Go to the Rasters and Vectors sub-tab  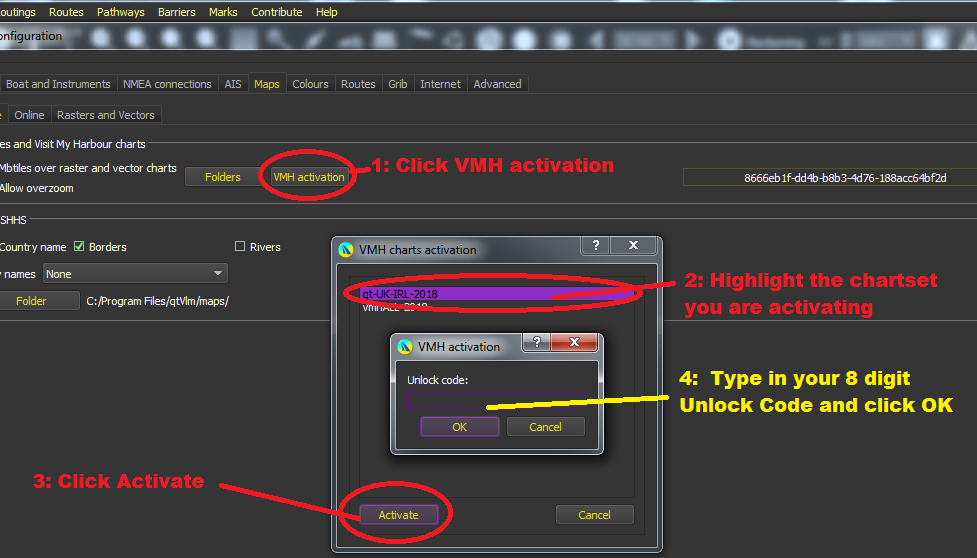pyautogui.click(x=106, y=115)
